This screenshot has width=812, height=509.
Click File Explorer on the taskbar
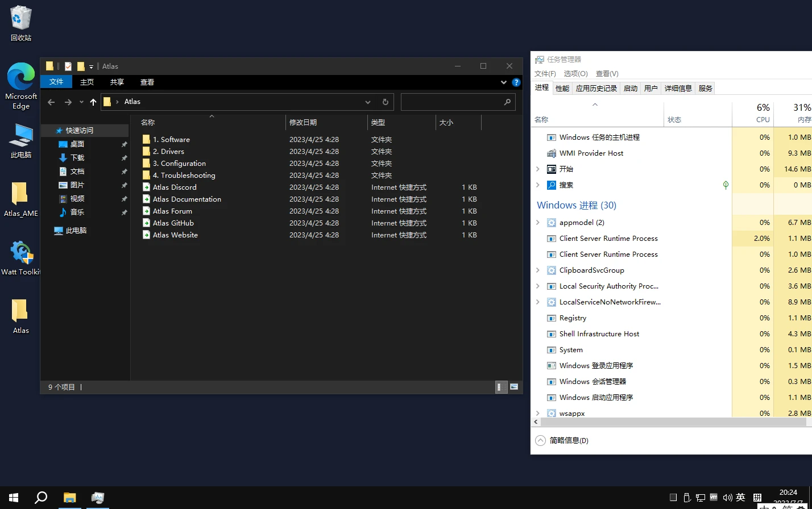click(x=69, y=498)
